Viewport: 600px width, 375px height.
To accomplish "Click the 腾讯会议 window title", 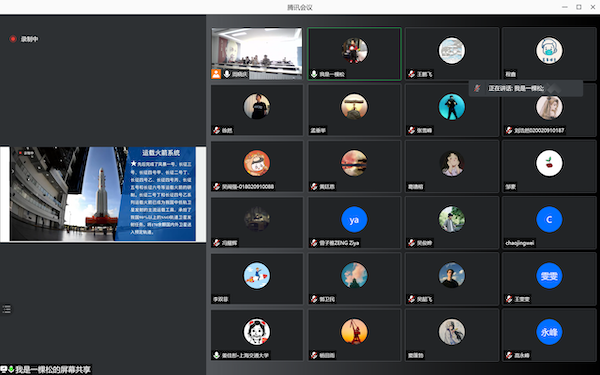I will [300, 7].
